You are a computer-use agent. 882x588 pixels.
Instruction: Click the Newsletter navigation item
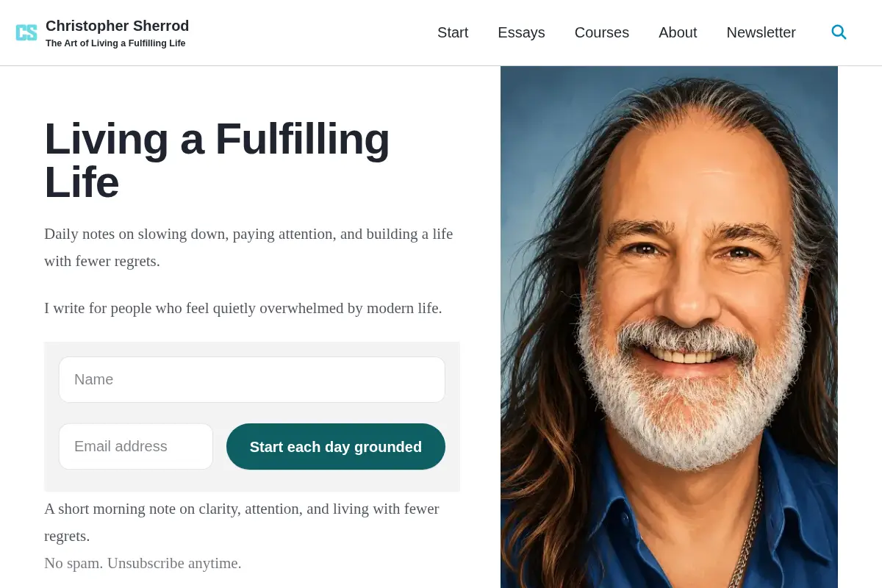click(761, 32)
